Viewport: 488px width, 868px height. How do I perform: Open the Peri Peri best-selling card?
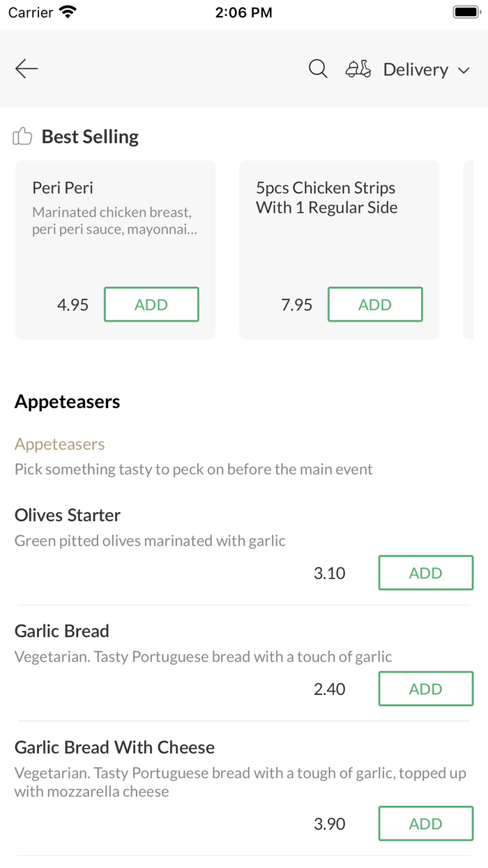click(115, 209)
